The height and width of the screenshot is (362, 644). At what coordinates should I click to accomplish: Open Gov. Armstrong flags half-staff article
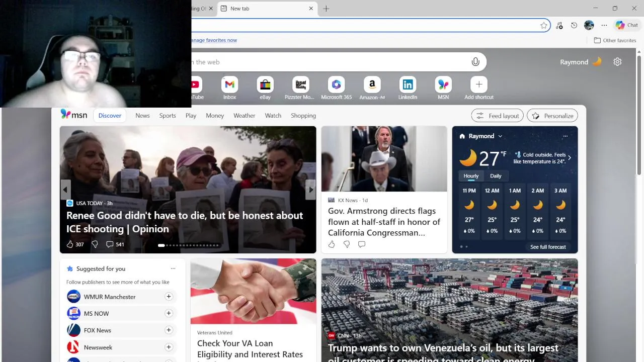click(384, 222)
